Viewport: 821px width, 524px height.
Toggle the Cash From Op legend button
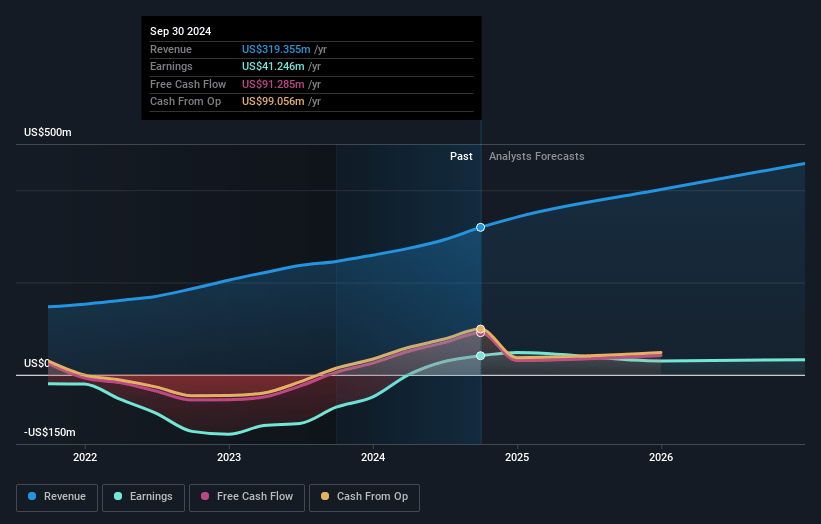pyautogui.click(x=364, y=497)
